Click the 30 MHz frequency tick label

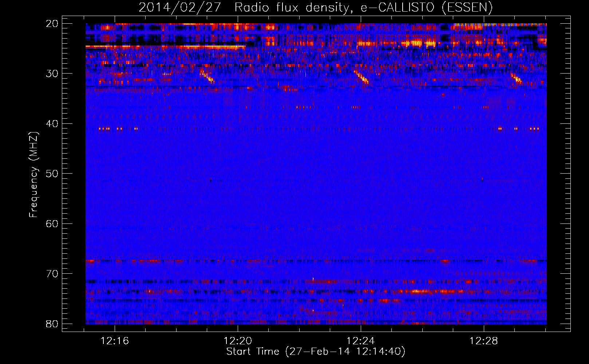pyautogui.click(x=52, y=74)
